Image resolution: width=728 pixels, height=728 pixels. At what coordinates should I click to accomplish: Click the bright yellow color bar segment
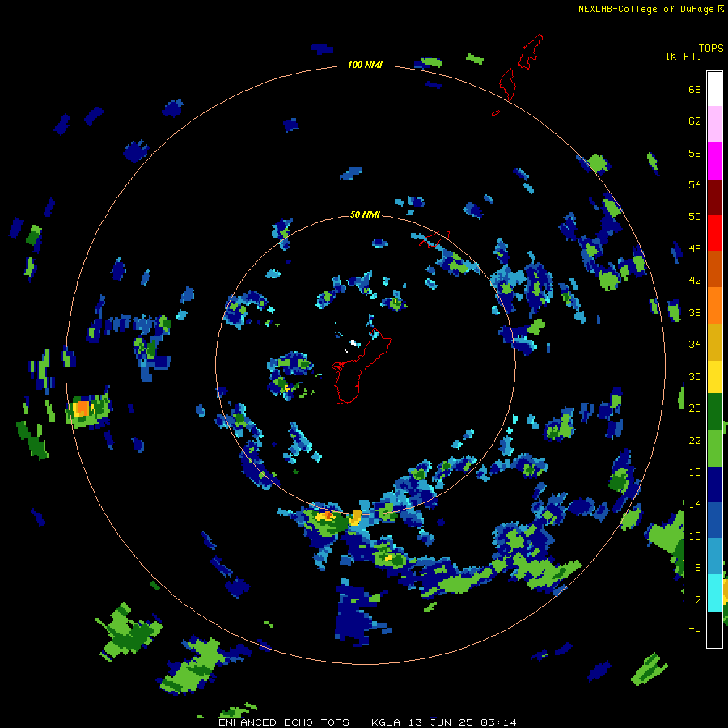point(714,376)
